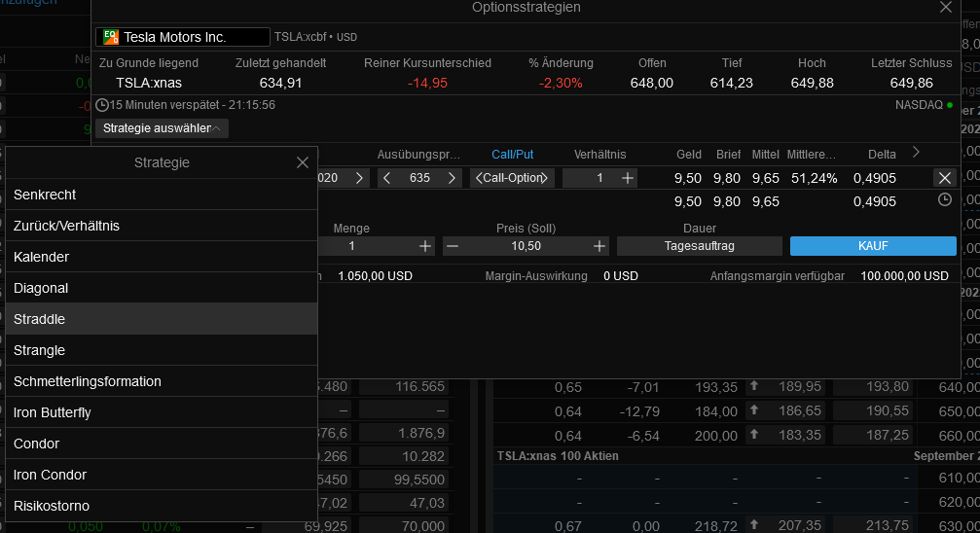The height and width of the screenshot is (533, 980).
Task: Click the Tesla Motors Inc. instrument field
Action: click(183, 37)
